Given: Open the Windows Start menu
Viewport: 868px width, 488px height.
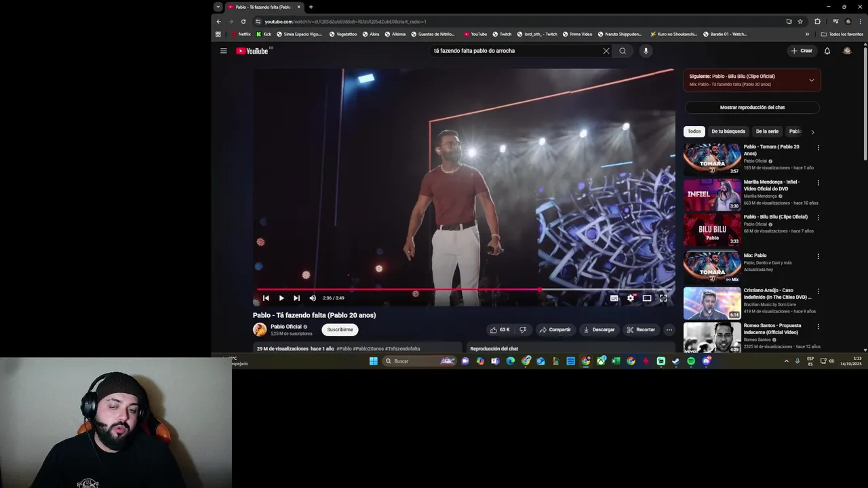Looking at the screenshot, I should 373,361.
